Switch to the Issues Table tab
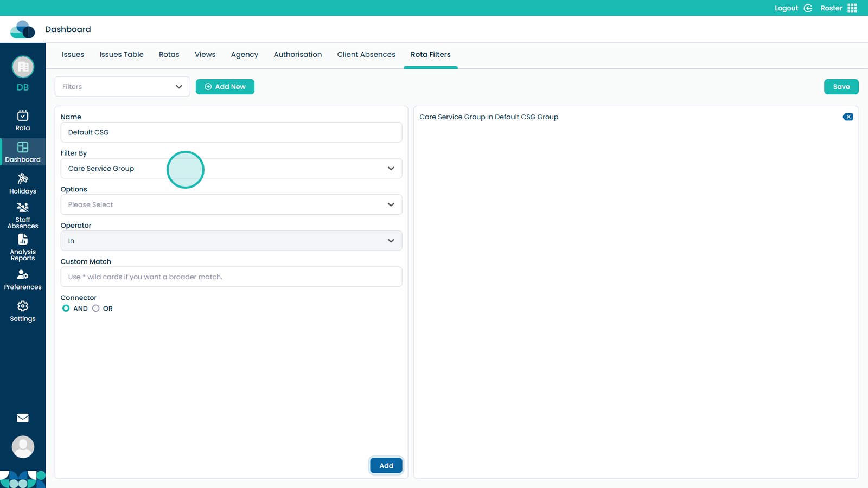 [122, 55]
